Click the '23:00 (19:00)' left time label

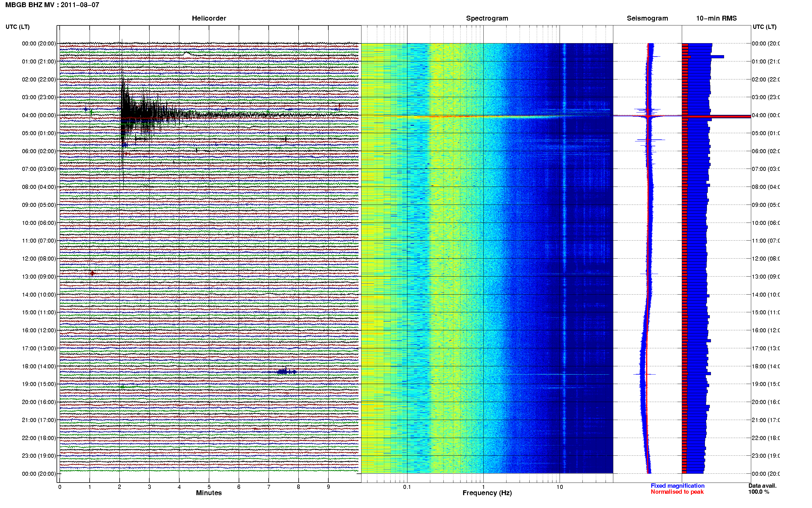(x=39, y=456)
